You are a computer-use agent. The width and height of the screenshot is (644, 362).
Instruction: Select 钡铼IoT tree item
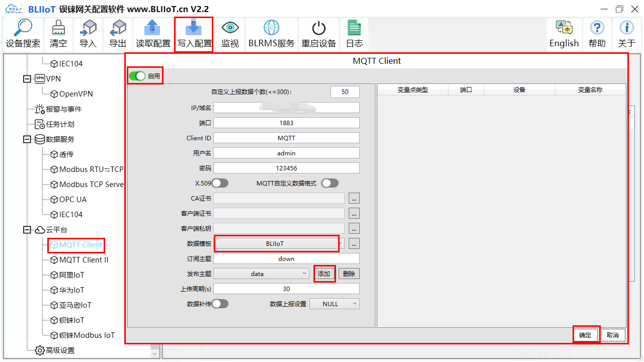click(67, 320)
